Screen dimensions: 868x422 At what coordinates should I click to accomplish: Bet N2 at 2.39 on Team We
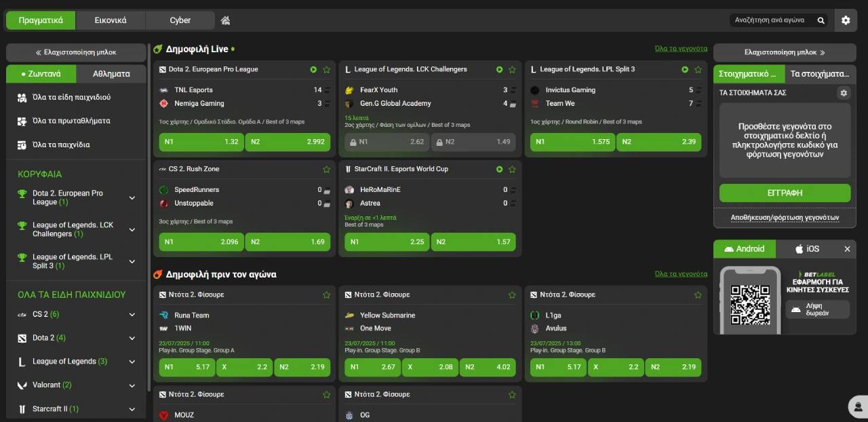(x=658, y=142)
